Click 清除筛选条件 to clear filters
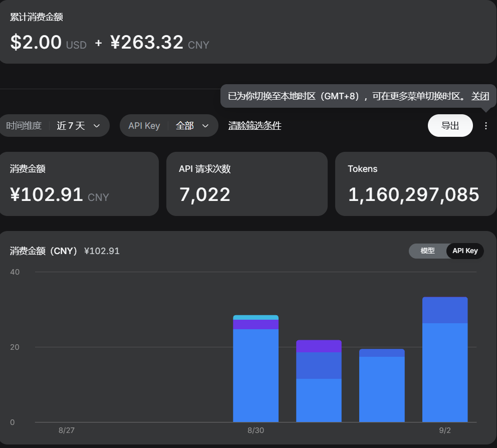Image resolution: width=497 pixels, height=448 pixels. click(x=255, y=126)
